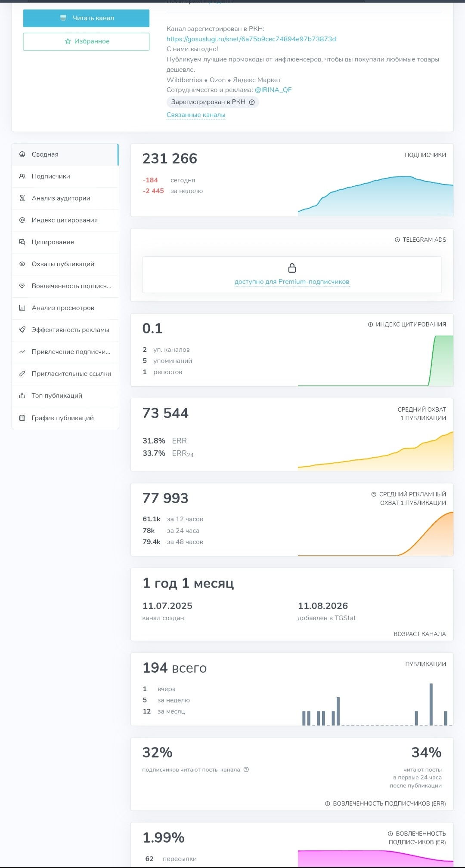Click the lock icon in Telegram Ads card

(292, 268)
